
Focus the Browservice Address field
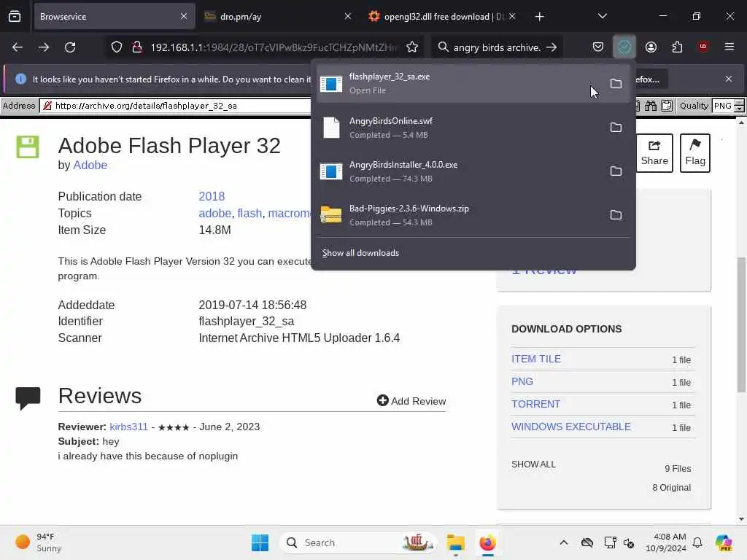(175, 106)
